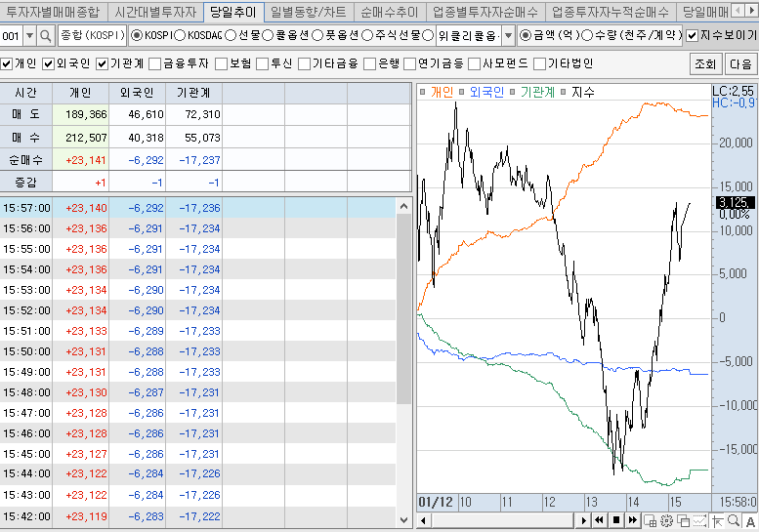Toggle the 지수보이기 checkbox
This screenshot has width=759, height=532.
coord(692,35)
